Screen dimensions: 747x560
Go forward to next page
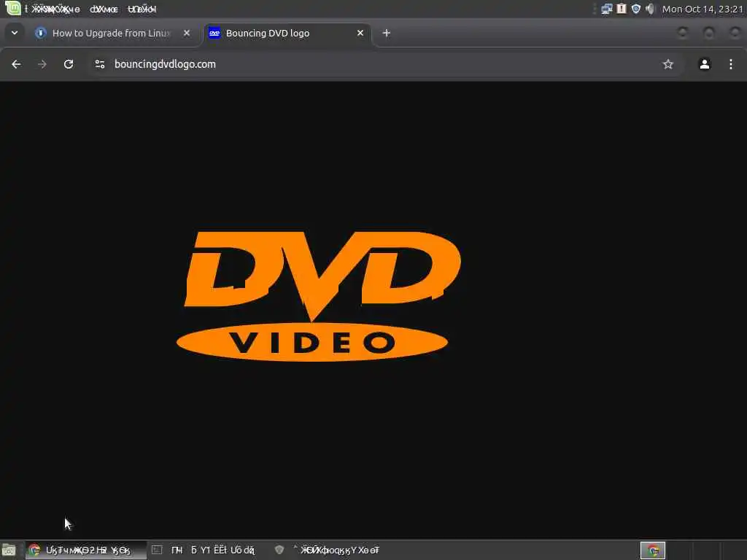click(42, 64)
